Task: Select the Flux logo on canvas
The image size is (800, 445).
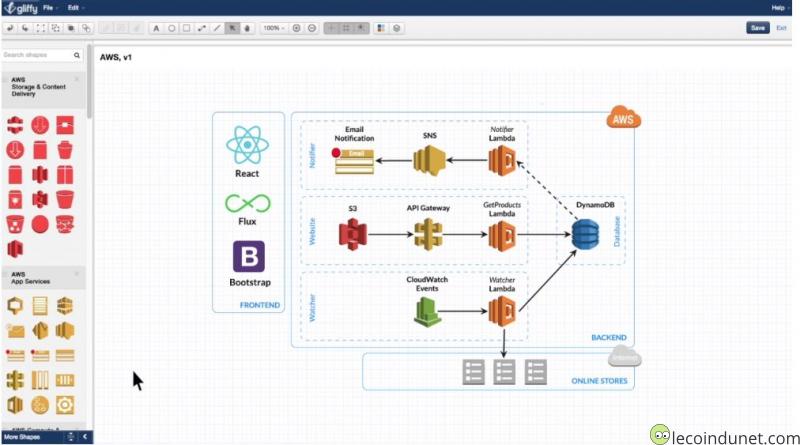Action: (x=247, y=204)
